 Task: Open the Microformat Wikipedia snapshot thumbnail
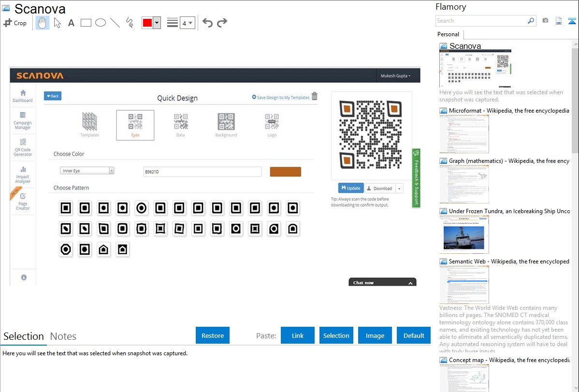click(464, 134)
